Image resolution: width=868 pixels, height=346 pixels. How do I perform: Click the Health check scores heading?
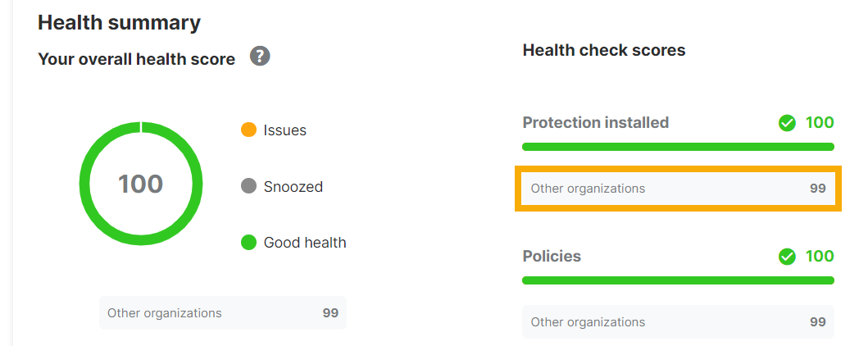[603, 51]
